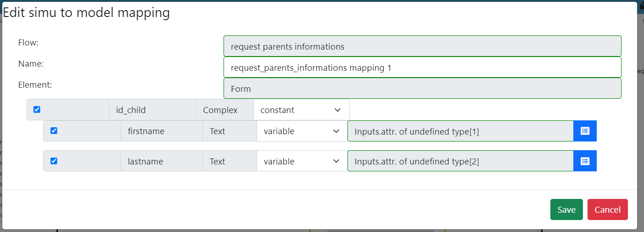Click the 'Flow:' label

click(28, 43)
